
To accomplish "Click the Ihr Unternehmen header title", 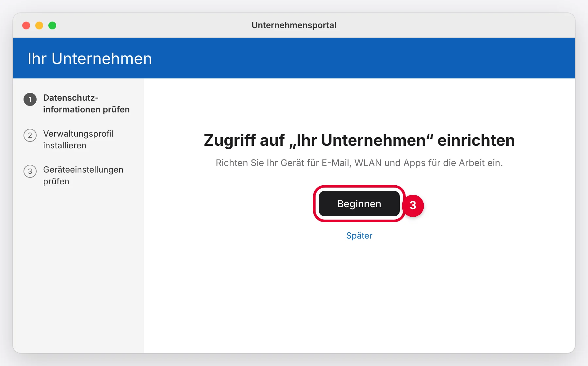I will (x=90, y=58).
